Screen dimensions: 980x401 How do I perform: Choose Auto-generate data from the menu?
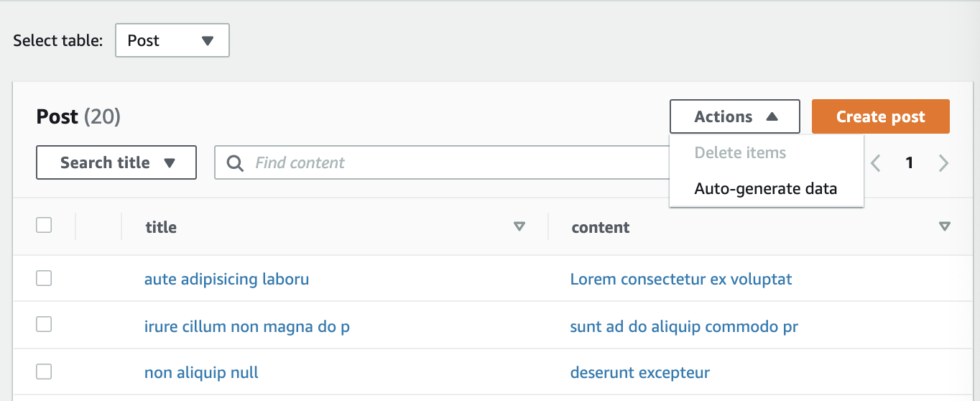click(766, 189)
